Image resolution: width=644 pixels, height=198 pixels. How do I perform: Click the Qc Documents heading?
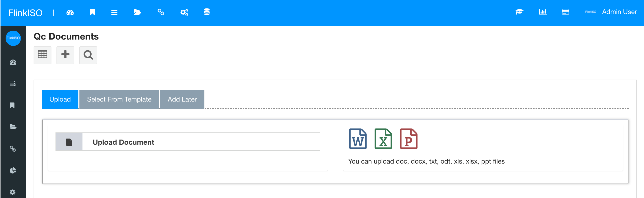66,36
